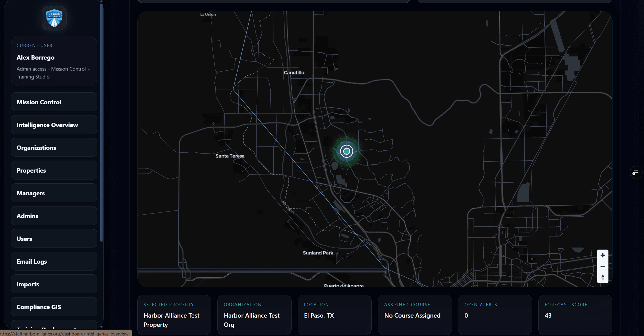644x336 pixels.
Task: Open Email Logs
Action: point(54,261)
